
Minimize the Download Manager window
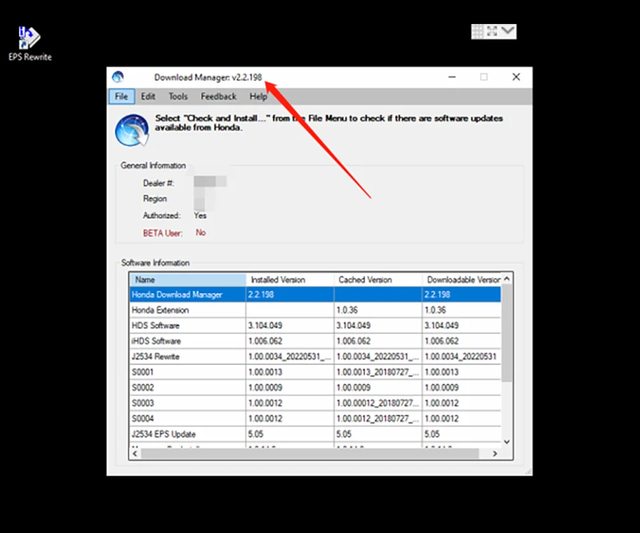[x=452, y=77]
